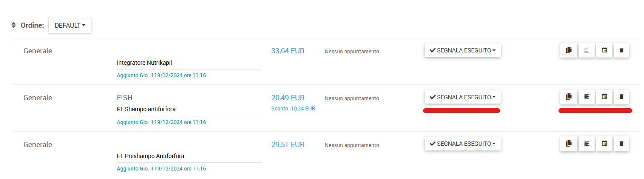Delete F1 Preshampo Antiforfora with trash icon
The height and width of the screenshot is (179, 644).
click(x=621, y=144)
